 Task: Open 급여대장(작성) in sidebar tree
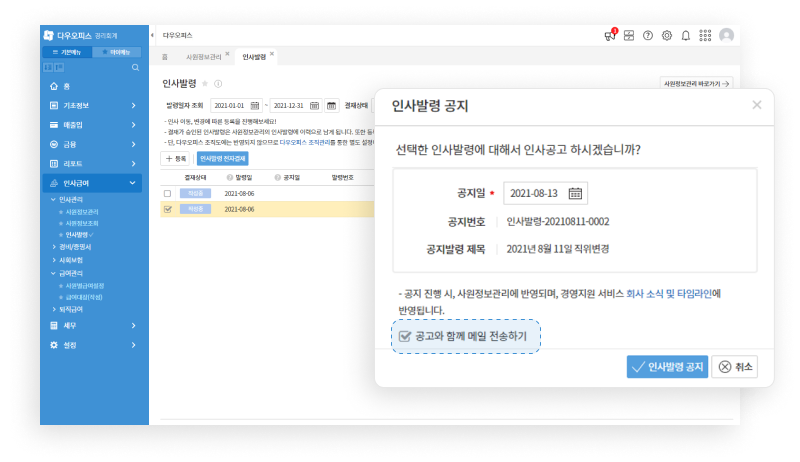pos(84,297)
